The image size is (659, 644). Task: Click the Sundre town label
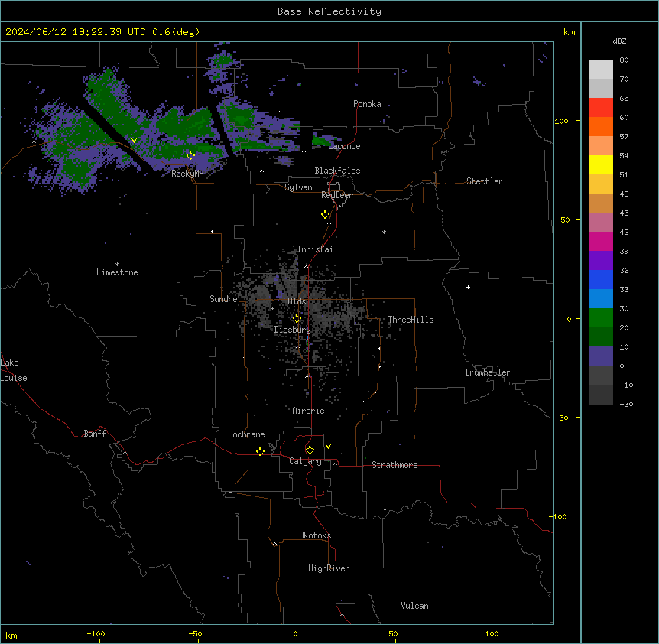click(x=223, y=299)
